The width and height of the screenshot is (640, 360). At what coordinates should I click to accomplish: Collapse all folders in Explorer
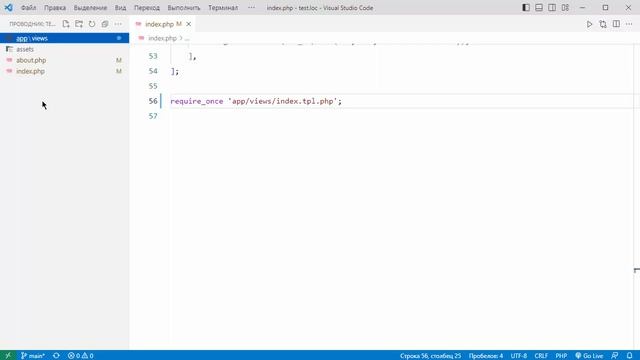105,24
